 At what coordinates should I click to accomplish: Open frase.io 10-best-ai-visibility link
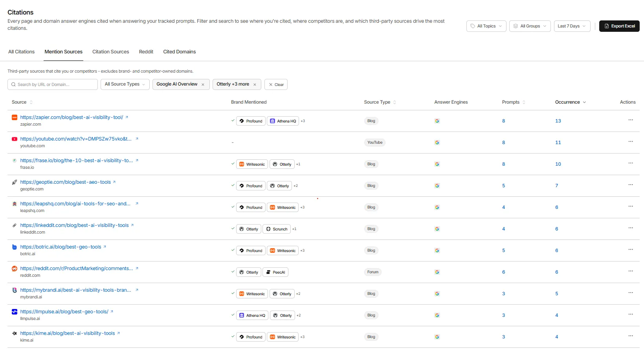(x=77, y=161)
